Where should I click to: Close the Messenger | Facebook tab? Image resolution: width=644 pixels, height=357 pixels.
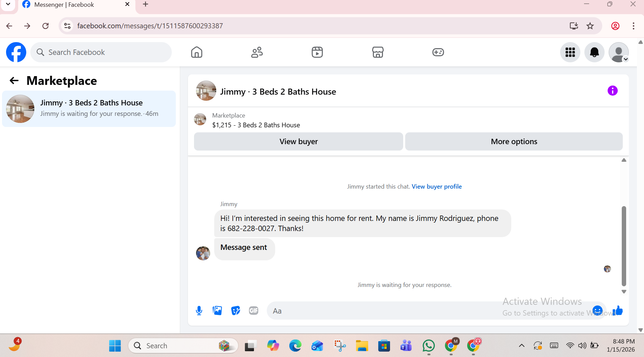coord(127,4)
